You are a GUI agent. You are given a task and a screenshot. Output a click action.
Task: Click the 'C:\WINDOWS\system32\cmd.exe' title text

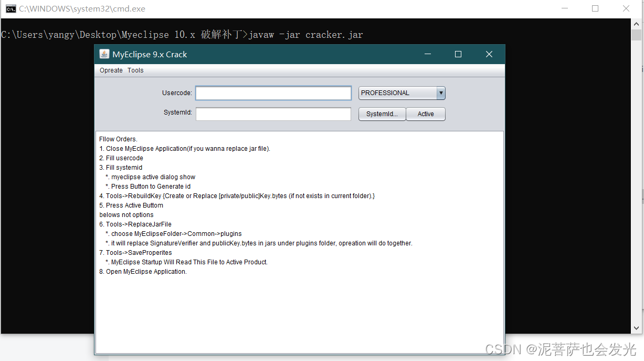point(82,9)
